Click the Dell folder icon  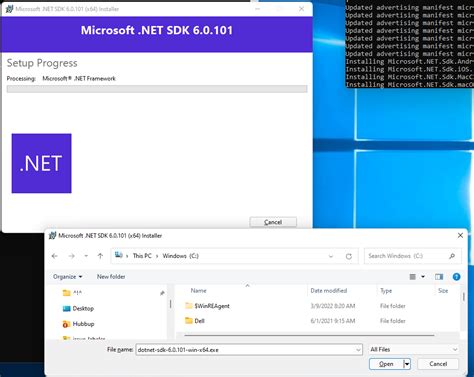[189, 320]
